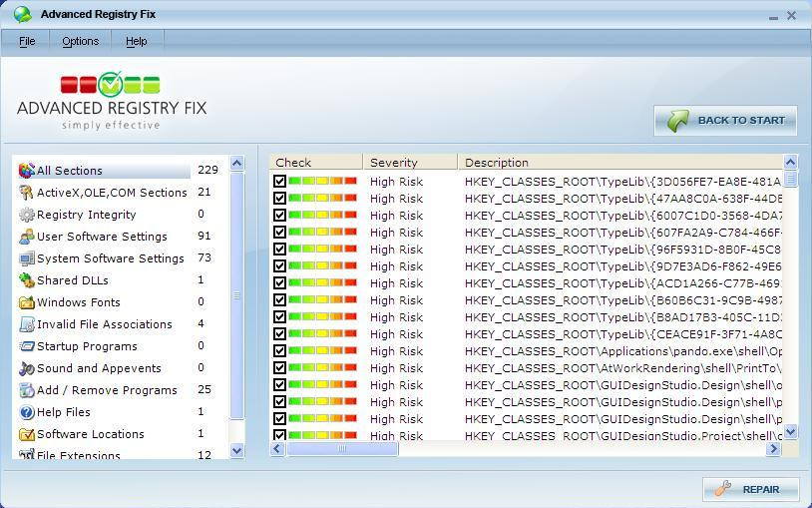
Task: Click results horizontal scroll right arrow
Action: (773, 448)
